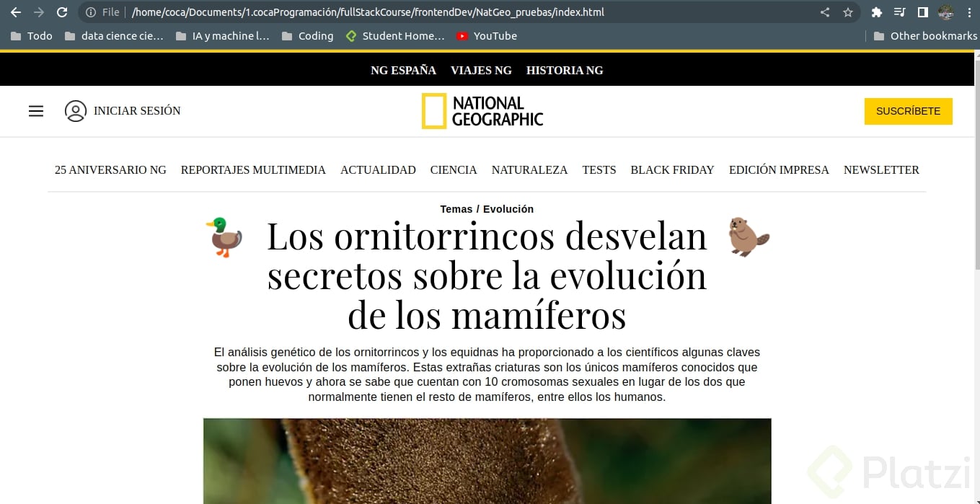Click the National Geographic logo
Viewport: 980px width, 504px height.
click(x=482, y=111)
